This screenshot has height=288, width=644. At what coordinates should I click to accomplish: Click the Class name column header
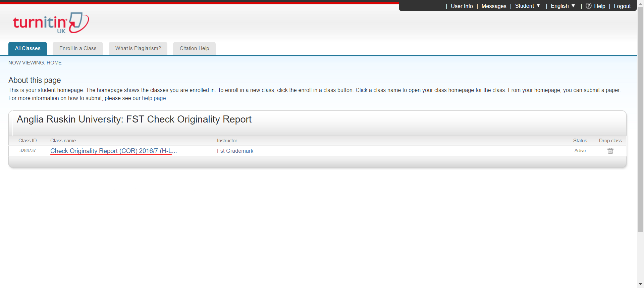(63, 141)
